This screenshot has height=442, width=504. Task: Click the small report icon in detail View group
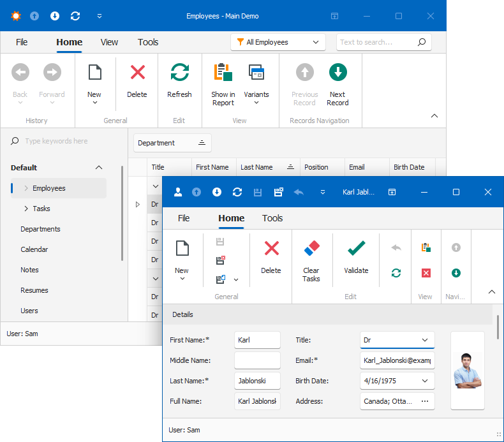(426, 247)
